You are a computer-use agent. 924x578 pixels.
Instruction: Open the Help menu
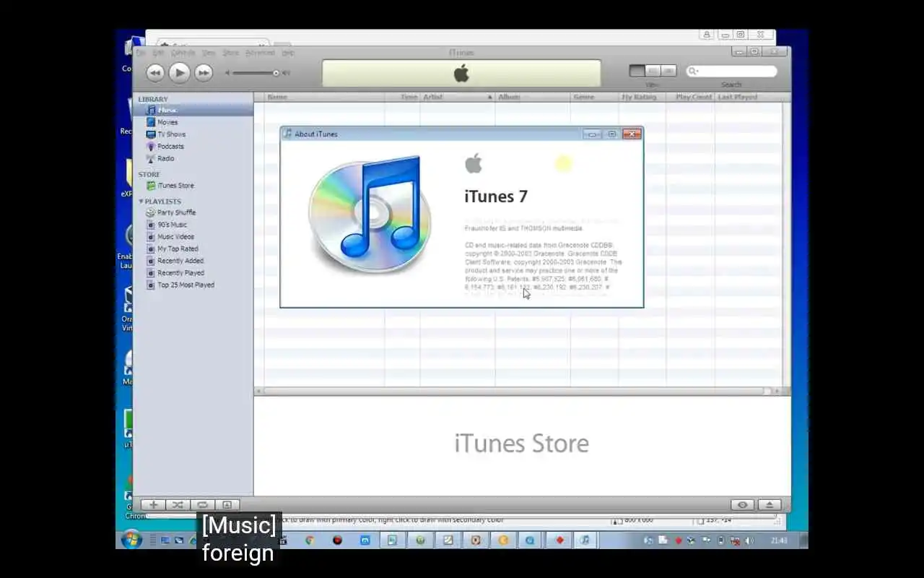coord(288,53)
